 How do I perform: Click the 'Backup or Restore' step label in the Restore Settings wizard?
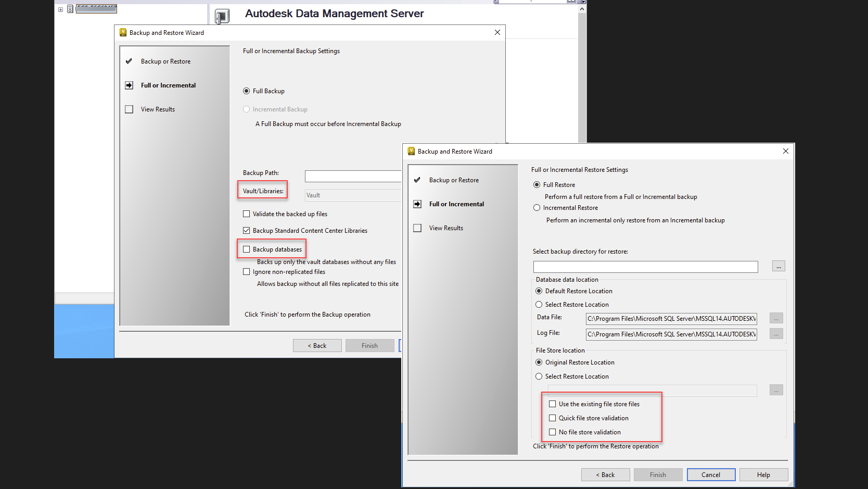point(454,180)
